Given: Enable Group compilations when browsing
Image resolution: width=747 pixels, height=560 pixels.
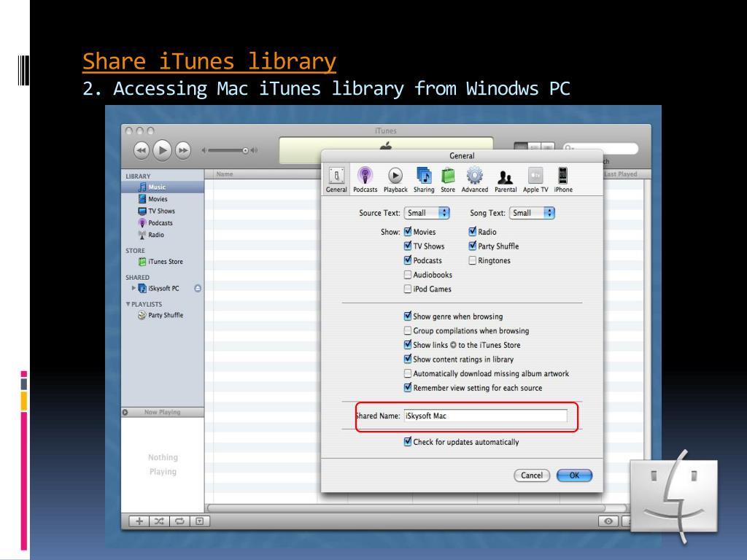Looking at the screenshot, I should [408, 330].
